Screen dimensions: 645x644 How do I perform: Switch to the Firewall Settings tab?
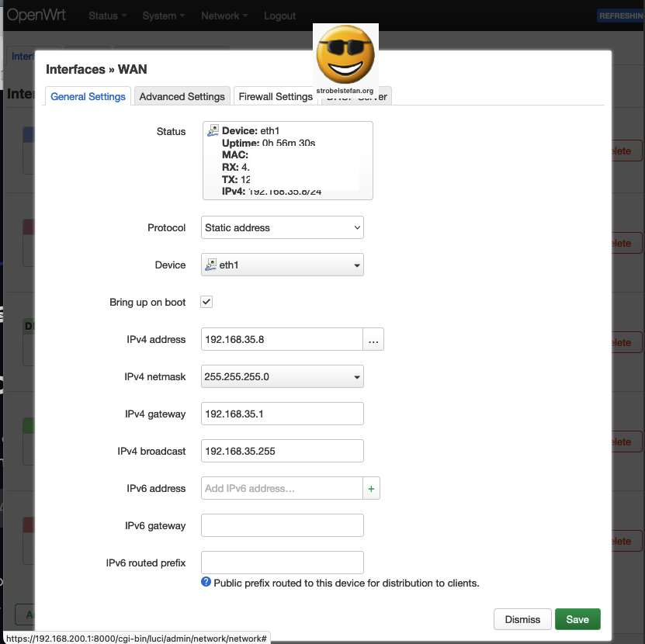point(276,96)
